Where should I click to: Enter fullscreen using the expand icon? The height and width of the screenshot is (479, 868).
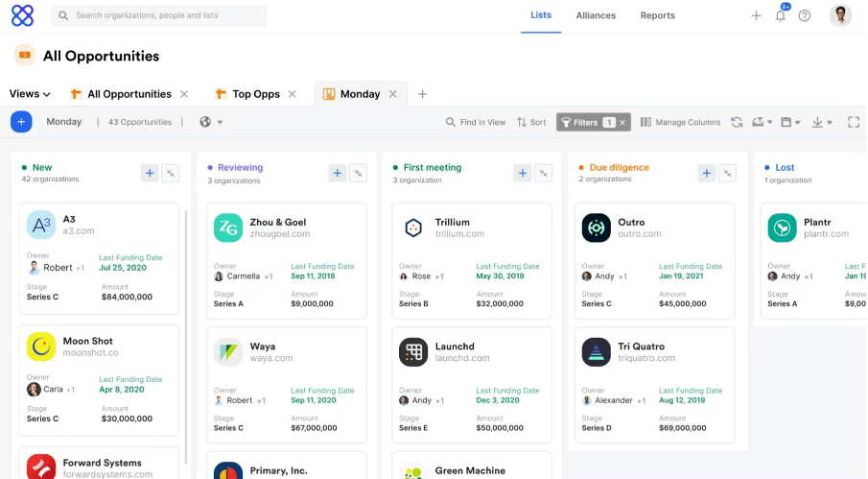[855, 123]
